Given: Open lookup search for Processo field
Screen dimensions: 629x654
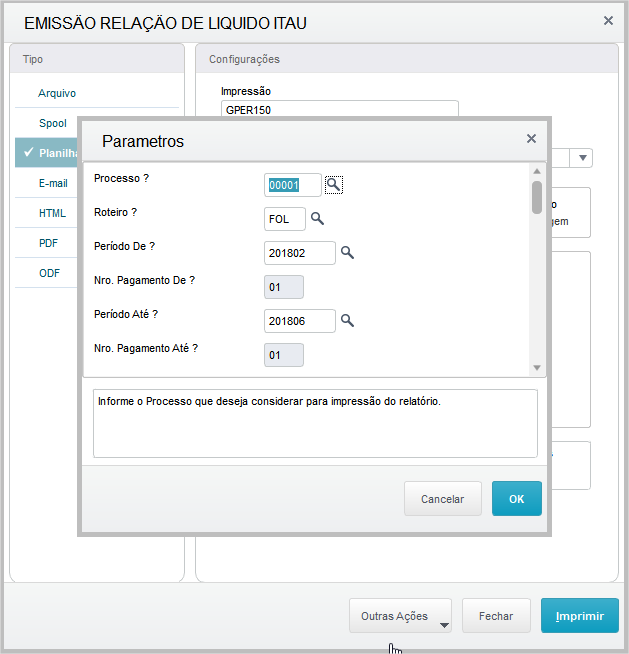Looking at the screenshot, I should 334,184.
